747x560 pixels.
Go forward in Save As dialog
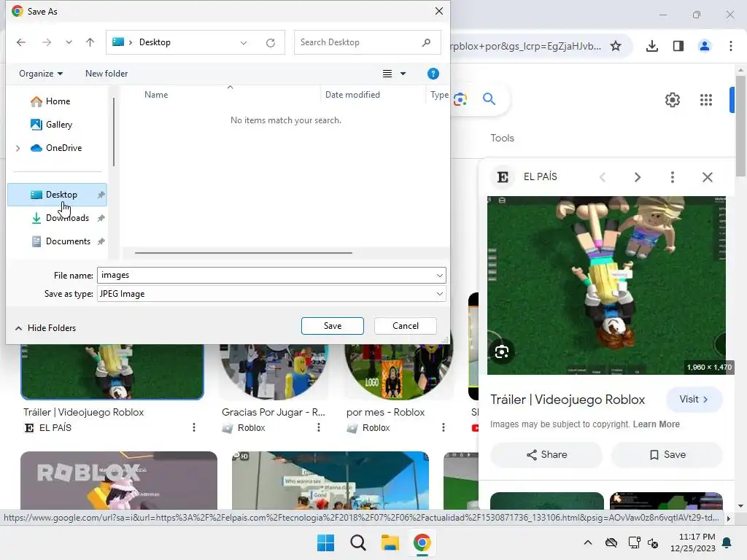click(x=46, y=42)
